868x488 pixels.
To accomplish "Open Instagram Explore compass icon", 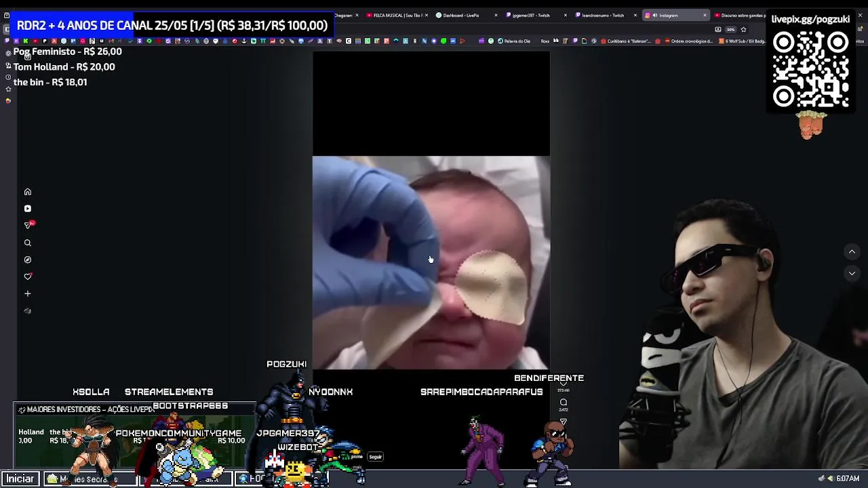I will [x=28, y=260].
